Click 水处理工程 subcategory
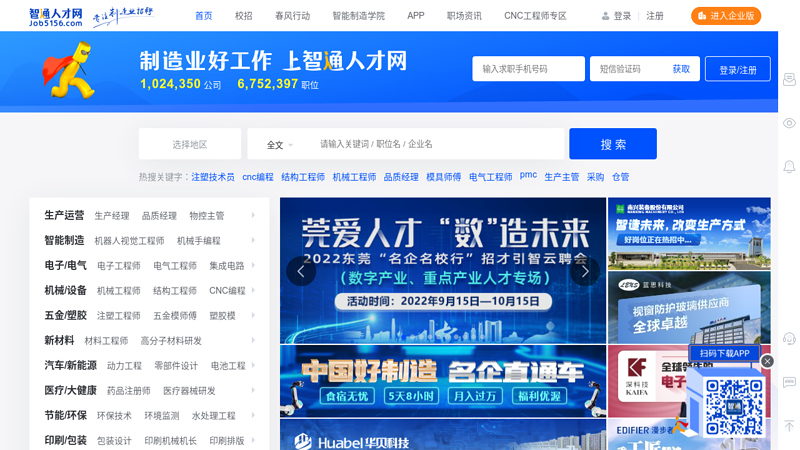 213,416
